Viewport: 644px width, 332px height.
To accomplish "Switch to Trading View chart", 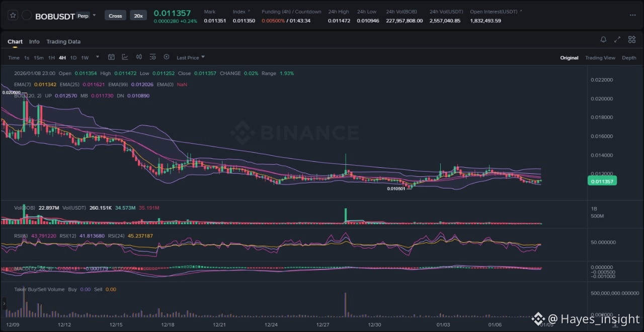I will [x=600, y=58].
